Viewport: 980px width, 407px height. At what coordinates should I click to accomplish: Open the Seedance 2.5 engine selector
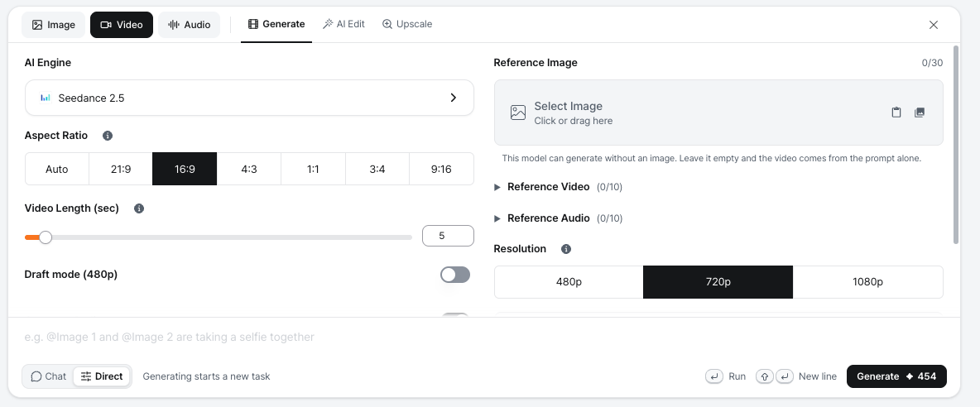click(249, 98)
